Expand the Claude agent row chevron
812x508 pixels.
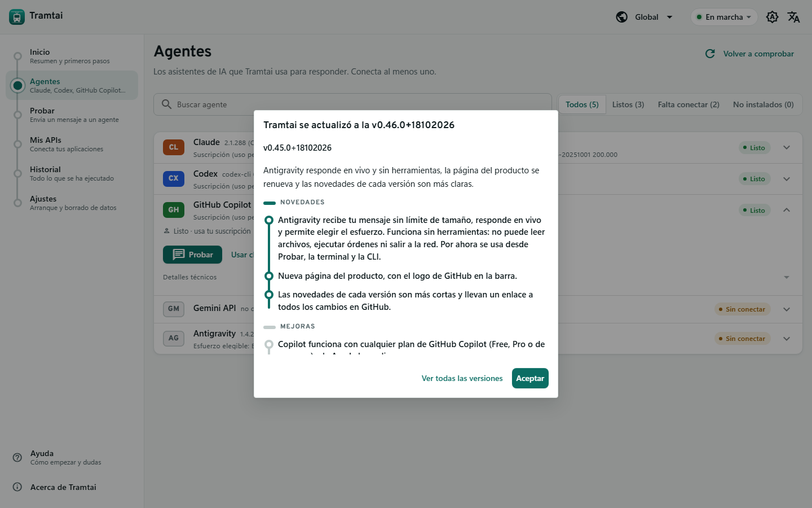coord(787,147)
